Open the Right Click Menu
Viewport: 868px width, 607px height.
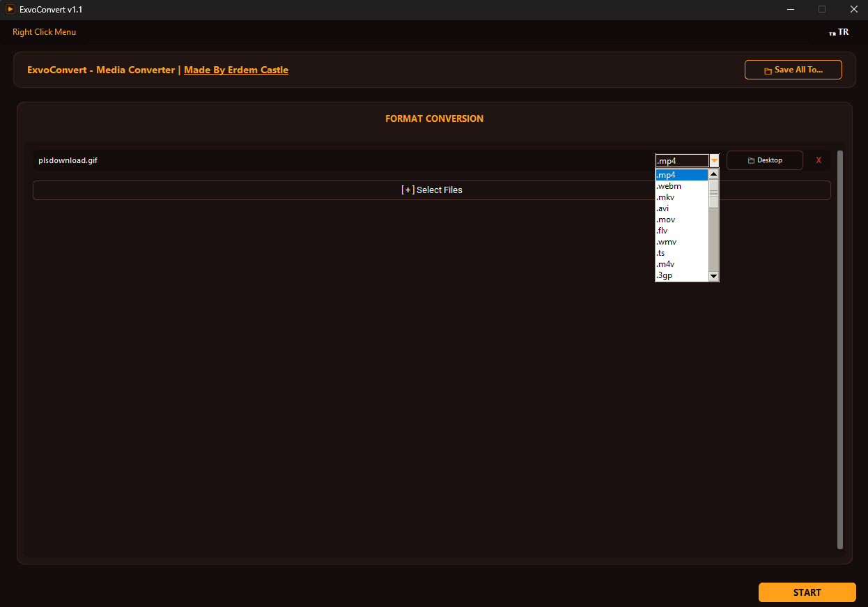click(45, 32)
